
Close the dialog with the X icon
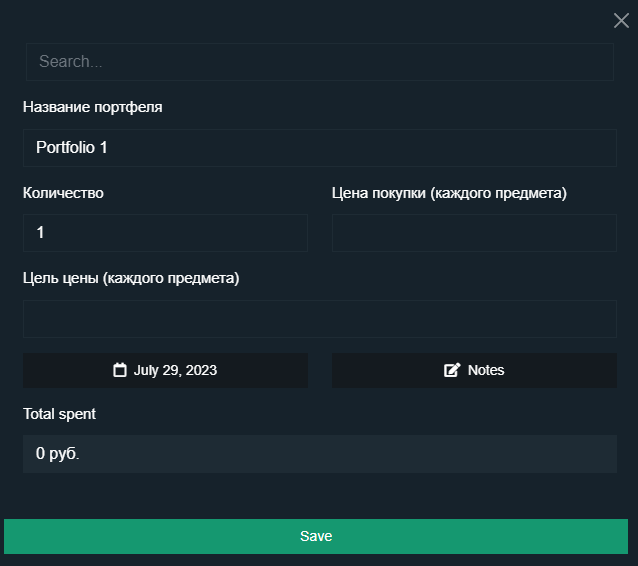pos(621,20)
